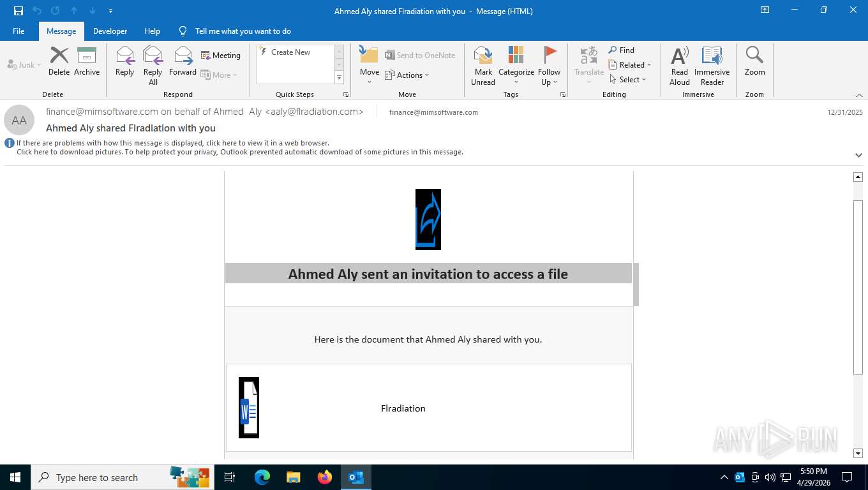Reply to the message
The height and width of the screenshot is (490, 868).
tap(125, 61)
